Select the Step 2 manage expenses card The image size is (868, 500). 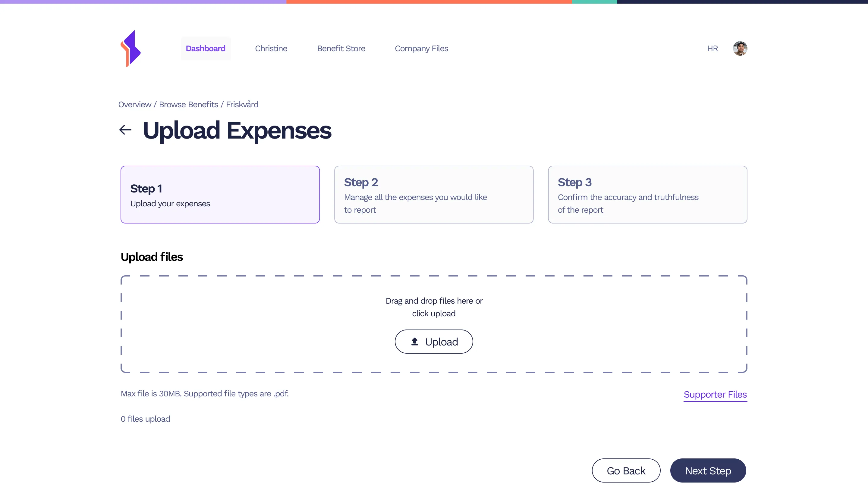point(434,195)
